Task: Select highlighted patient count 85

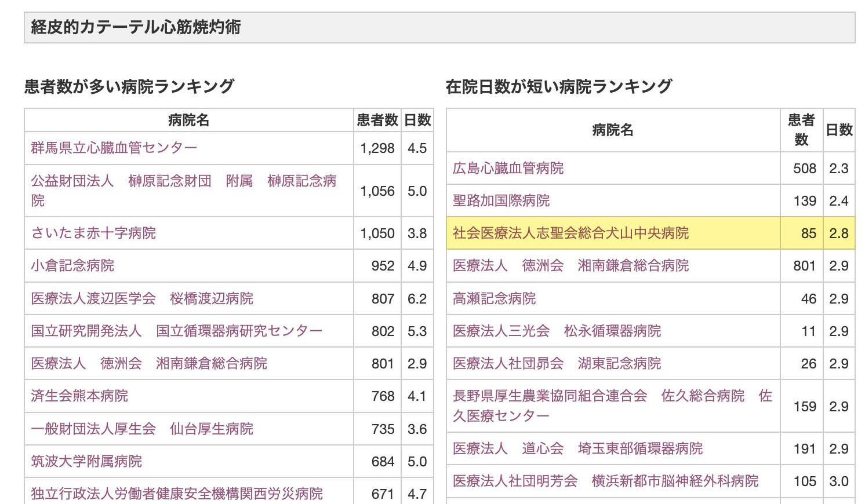Action: pyautogui.click(x=802, y=233)
